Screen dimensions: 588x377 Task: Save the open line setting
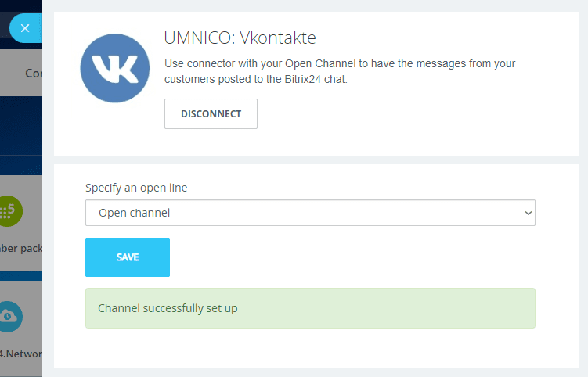tap(127, 257)
